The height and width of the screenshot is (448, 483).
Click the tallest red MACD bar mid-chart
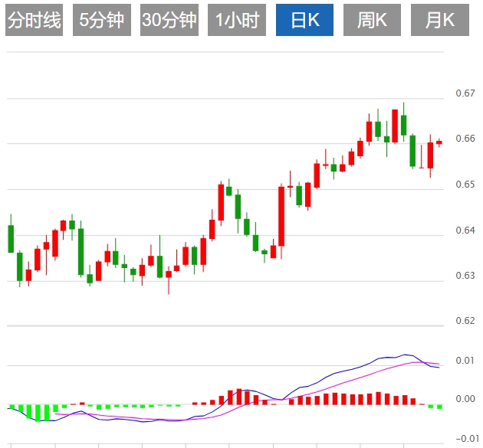[x=239, y=397]
